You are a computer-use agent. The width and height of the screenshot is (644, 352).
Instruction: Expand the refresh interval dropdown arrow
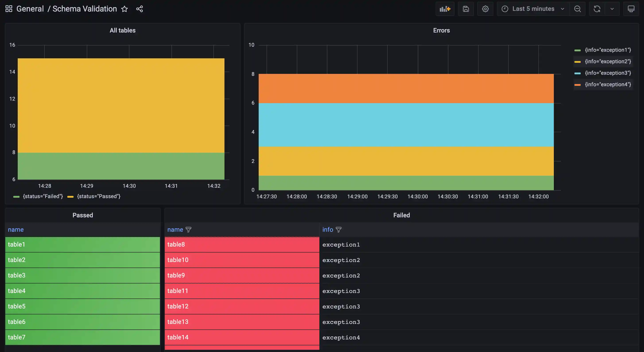tap(612, 9)
